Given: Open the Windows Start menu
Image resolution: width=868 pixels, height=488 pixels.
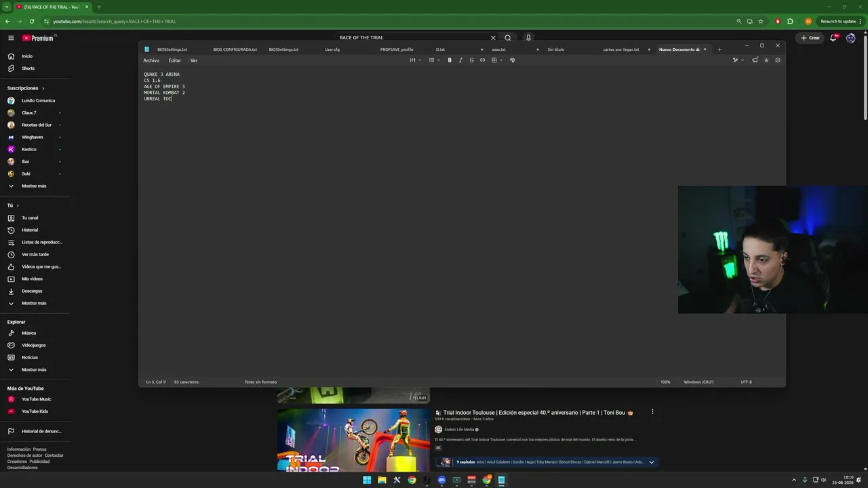Looking at the screenshot, I should [367, 480].
